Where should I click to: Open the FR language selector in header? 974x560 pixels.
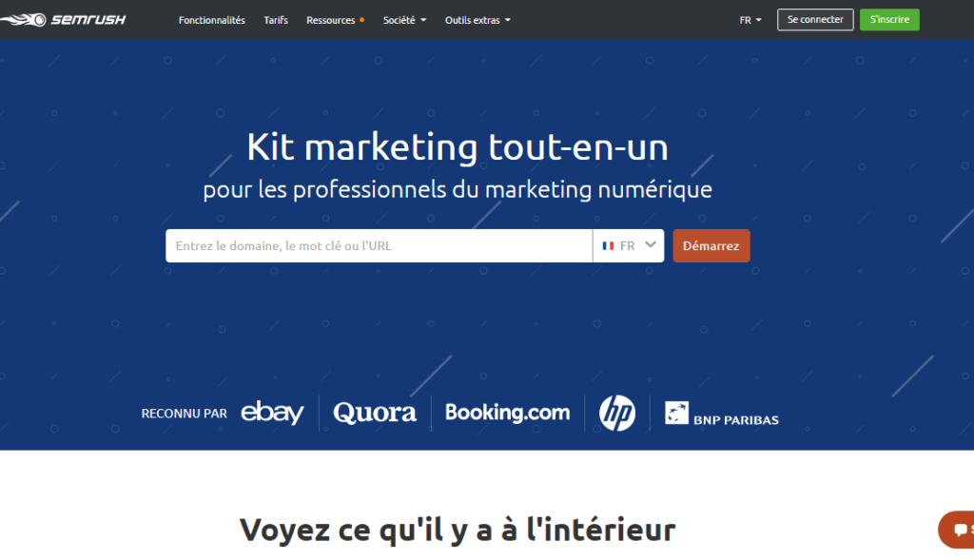[x=750, y=20]
